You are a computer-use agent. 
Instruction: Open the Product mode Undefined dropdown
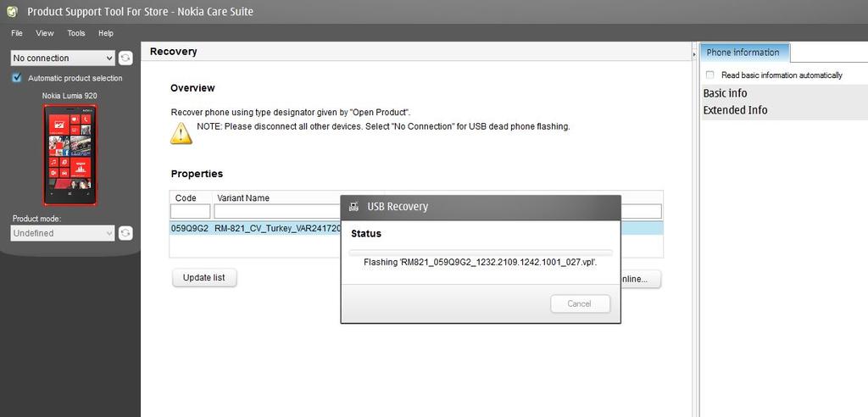[63, 233]
